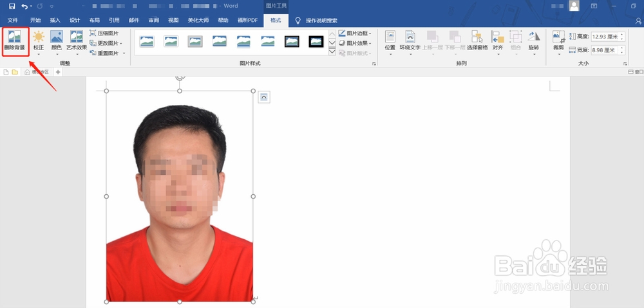Apply the first picture style thumbnail
The image size is (644, 308).
coord(147,41)
